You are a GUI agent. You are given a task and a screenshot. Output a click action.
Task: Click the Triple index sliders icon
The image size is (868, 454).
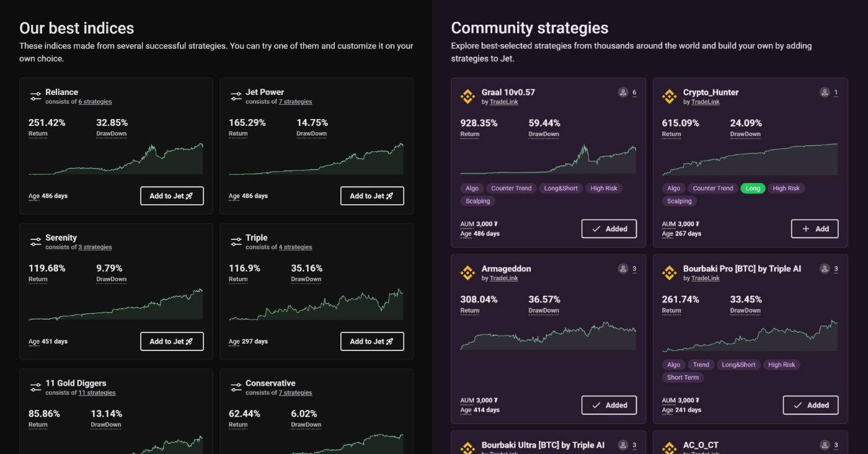[x=236, y=242]
